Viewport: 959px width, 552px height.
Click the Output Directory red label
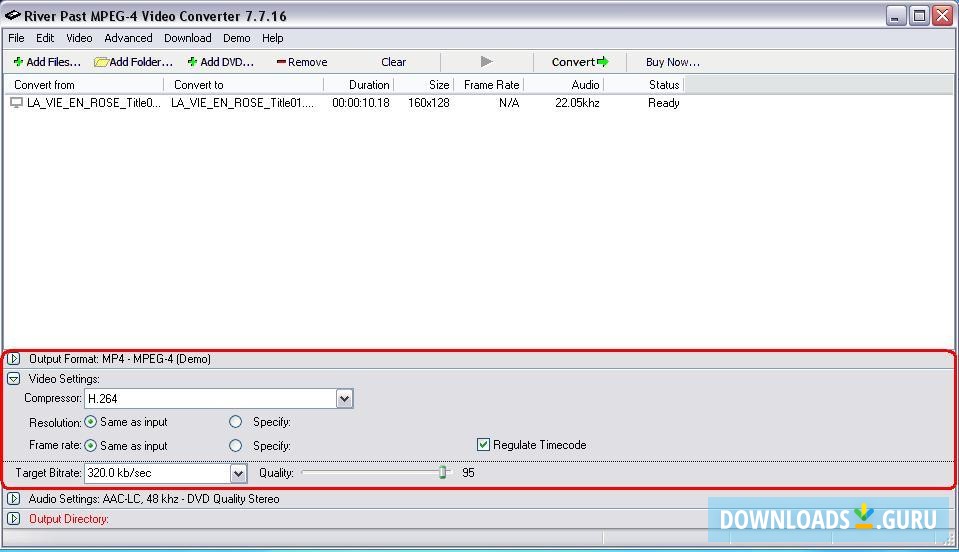tap(68, 519)
